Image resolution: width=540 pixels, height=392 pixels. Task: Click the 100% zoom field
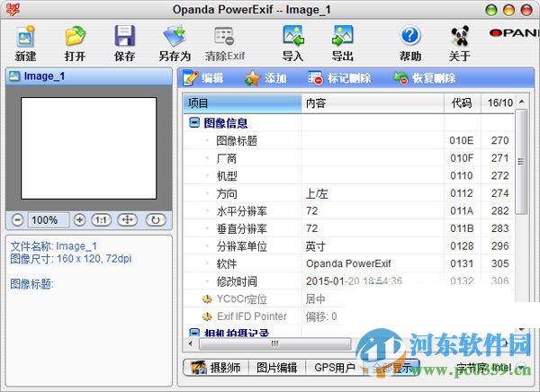point(49,220)
